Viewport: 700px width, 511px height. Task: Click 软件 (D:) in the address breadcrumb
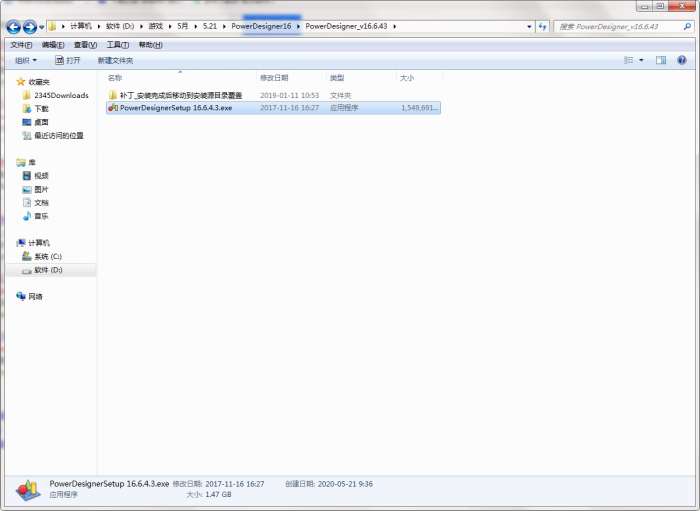pyautogui.click(x=120, y=26)
